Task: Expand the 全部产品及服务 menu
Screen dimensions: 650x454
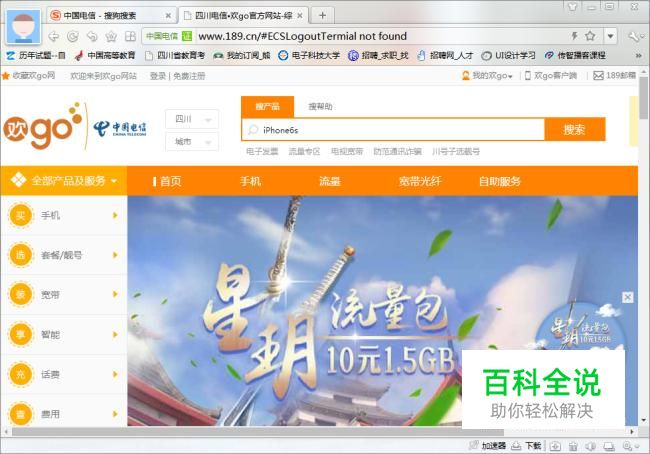Action: (64, 181)
